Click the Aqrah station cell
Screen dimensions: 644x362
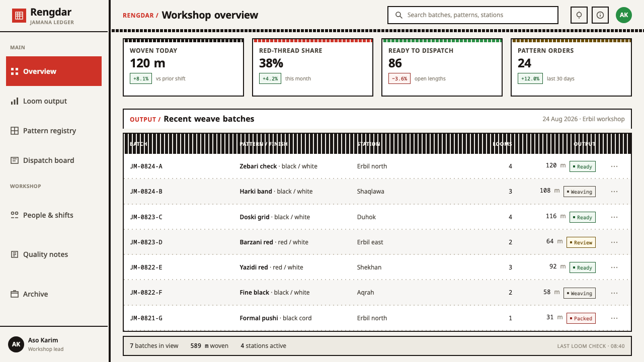click(x=365, y=293)
